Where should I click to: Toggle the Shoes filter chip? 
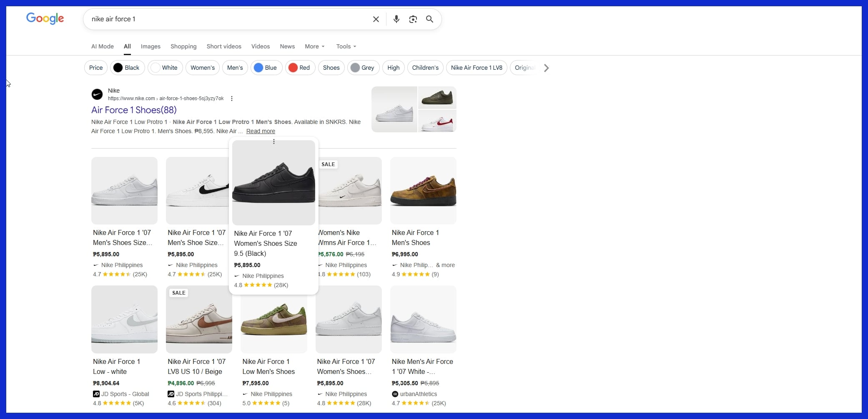[331, 68]
